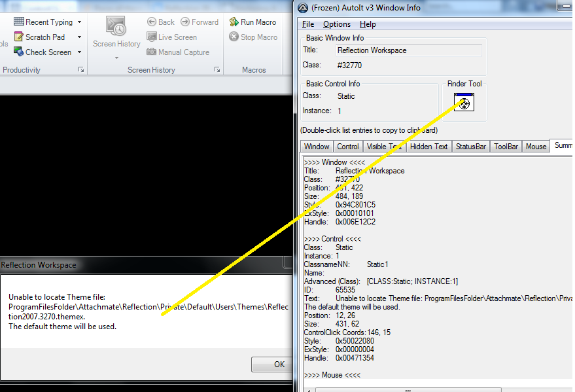Click OK in the Reflection Workspace dialog
575x392 pixels.
tap(272, 364)
